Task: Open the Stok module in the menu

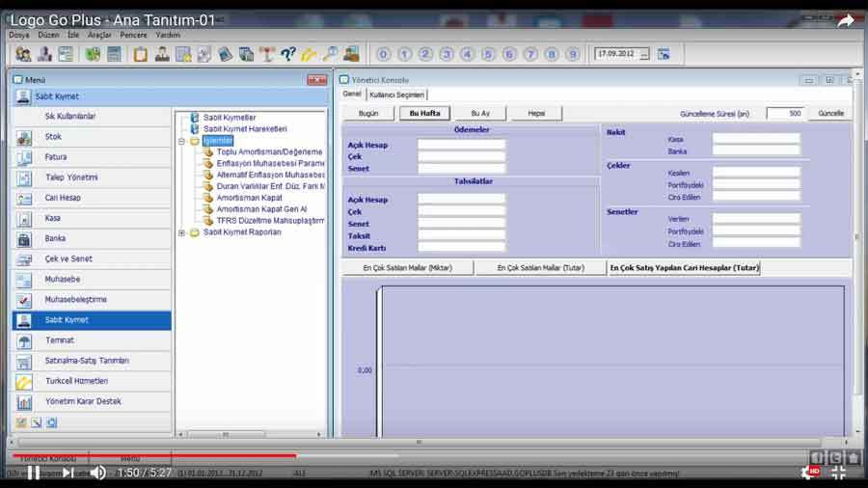Action: [92, 137]
